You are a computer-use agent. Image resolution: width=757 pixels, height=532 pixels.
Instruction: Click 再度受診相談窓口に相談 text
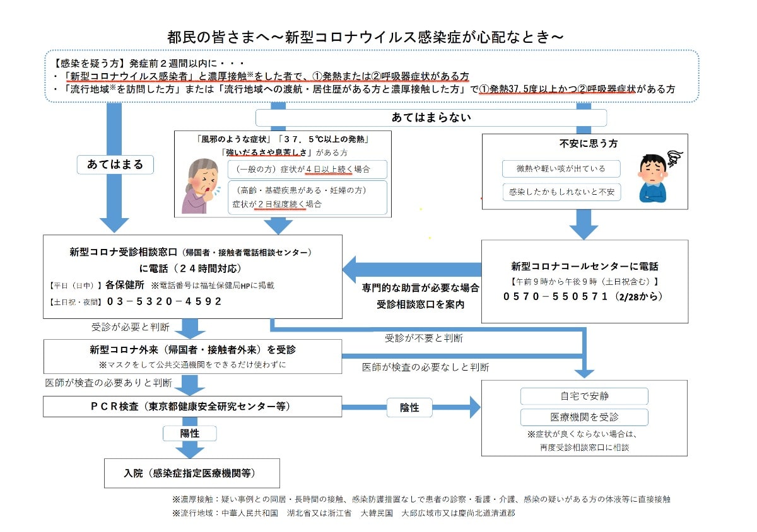coord(584,448)
